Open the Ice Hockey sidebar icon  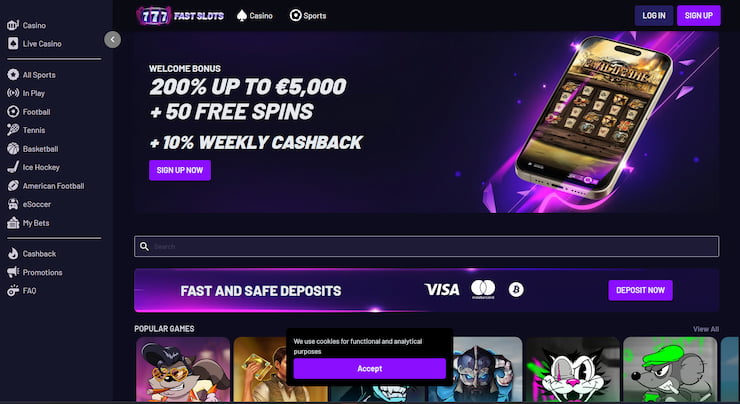coord(13,167)
